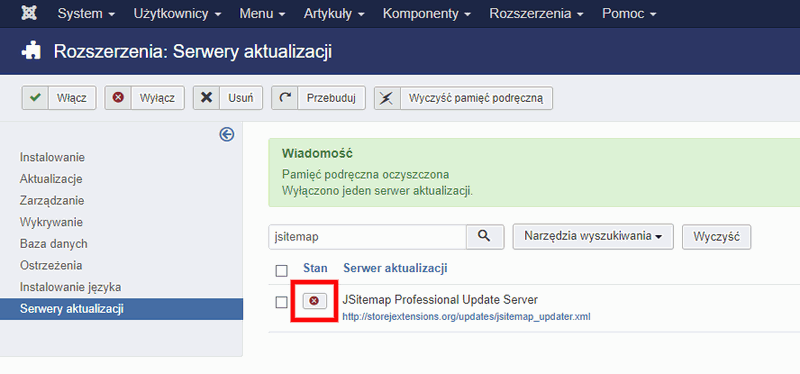The width and height of the screenshot is (800, 374).
Task: Toggle JSitemap update server status icon
Action: tap(314, 301)
